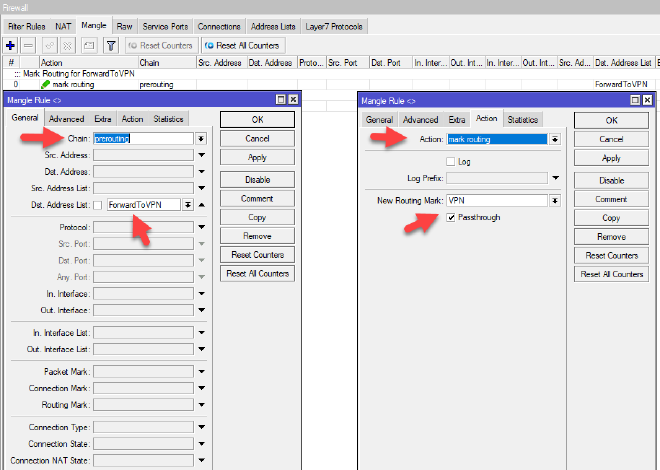Open the Action dropdown list
The width and height of the screenshot is (660, 470).
(x=555, y=139)
